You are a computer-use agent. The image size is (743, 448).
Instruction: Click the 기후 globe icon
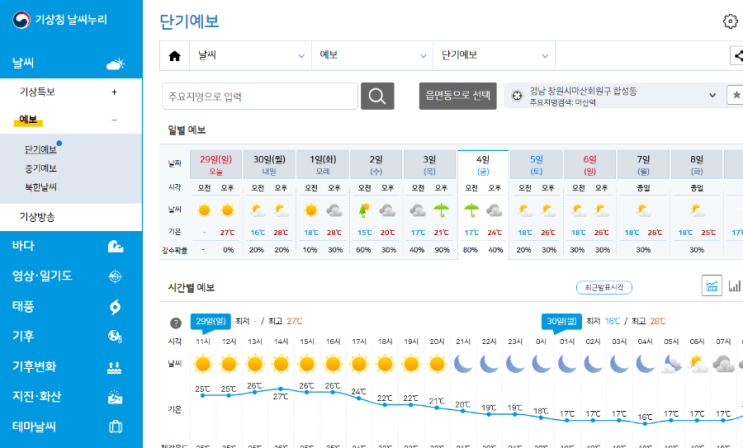coord(115,337)
